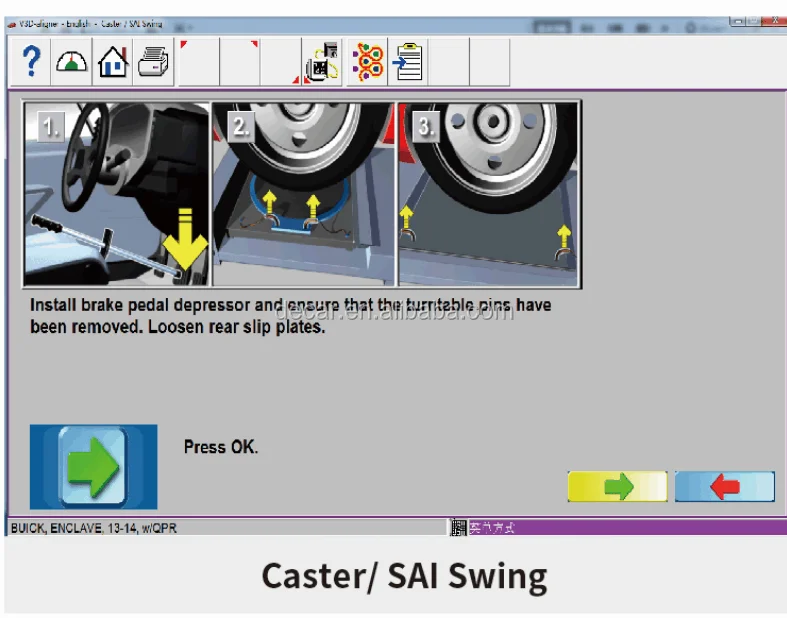Screen dimensions: 787x618
Task: Select step 2 turntable pins image
Action: pos(304,194)
